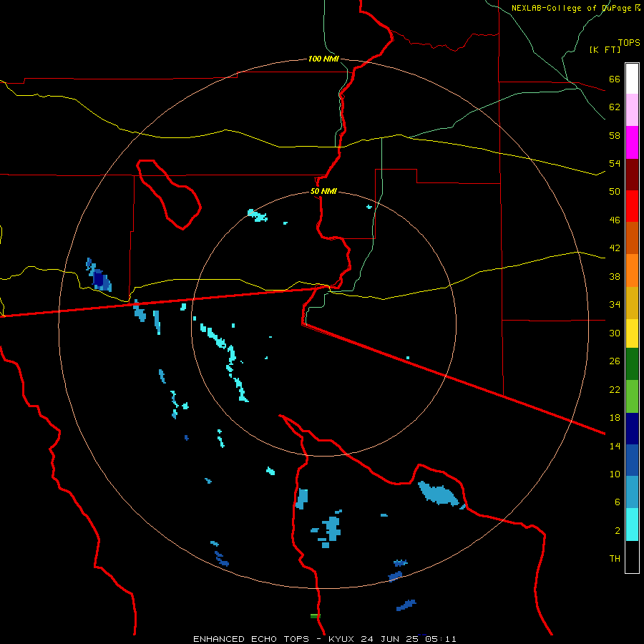Screen dimensions: 644x644
Task: Click the legend value '30'
Action: [615, 333]
